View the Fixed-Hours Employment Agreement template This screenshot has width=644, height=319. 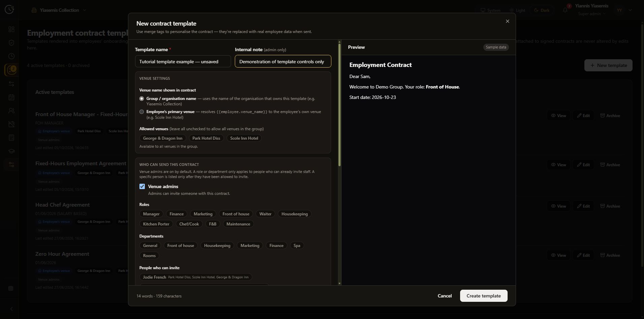coord(558,165)
